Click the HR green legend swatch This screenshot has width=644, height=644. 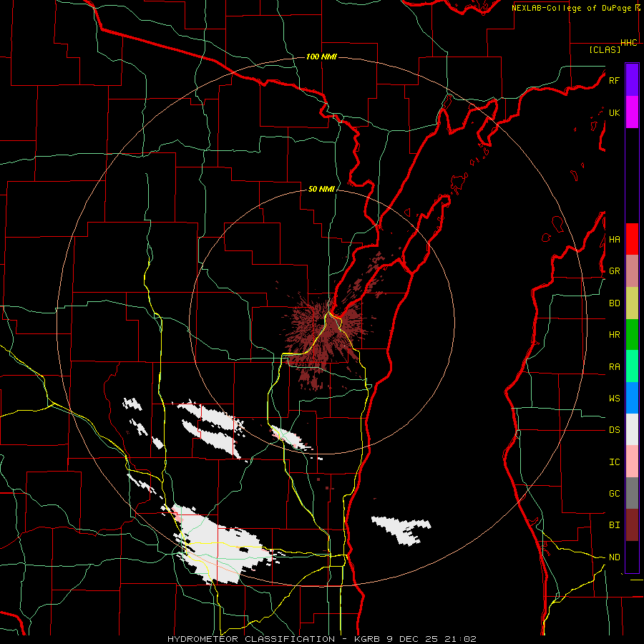pyautogui.click(x=632, y=335)
